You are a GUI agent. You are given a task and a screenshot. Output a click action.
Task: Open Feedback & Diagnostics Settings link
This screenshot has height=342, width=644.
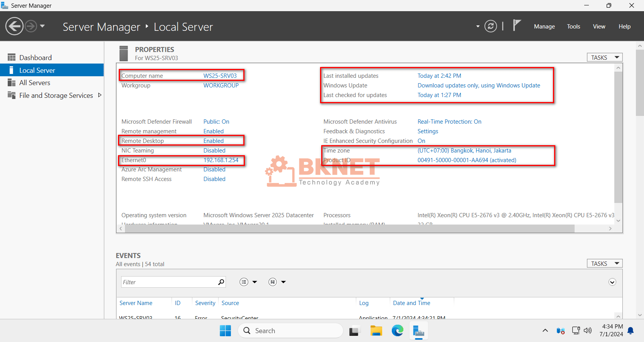[x=428, y=131]
